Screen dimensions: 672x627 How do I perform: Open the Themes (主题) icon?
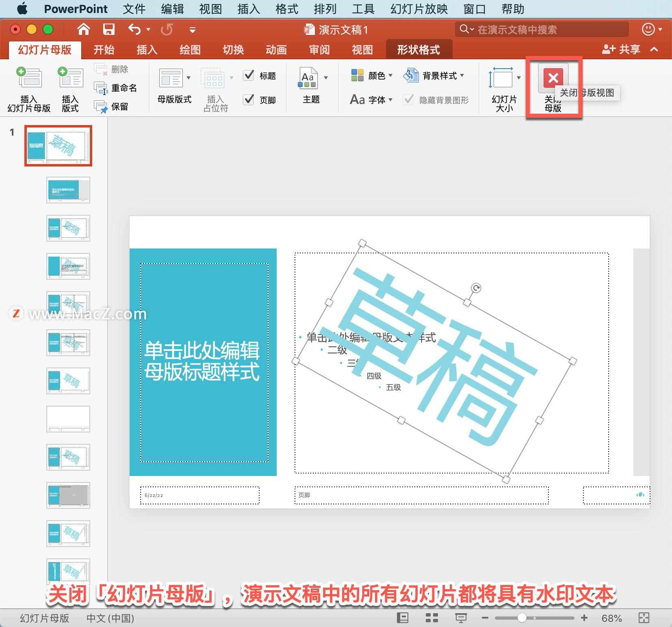[308, 78]
